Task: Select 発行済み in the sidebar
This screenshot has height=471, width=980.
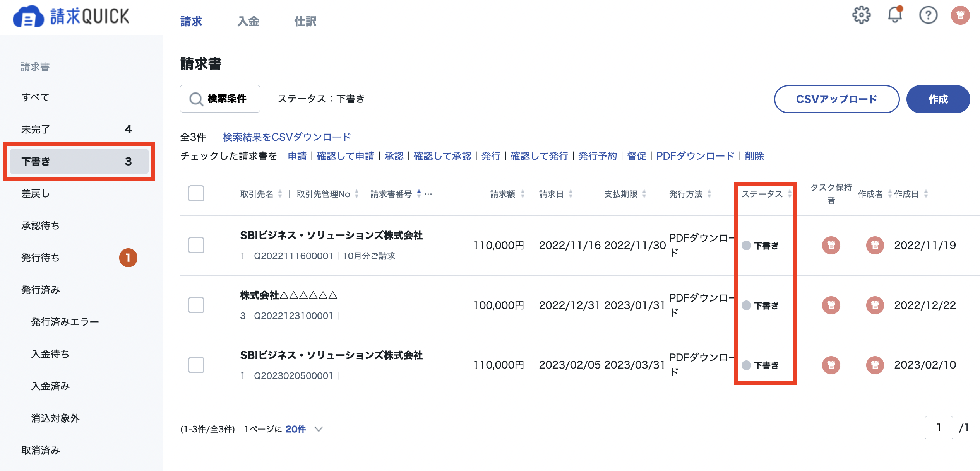Action: 79,290
